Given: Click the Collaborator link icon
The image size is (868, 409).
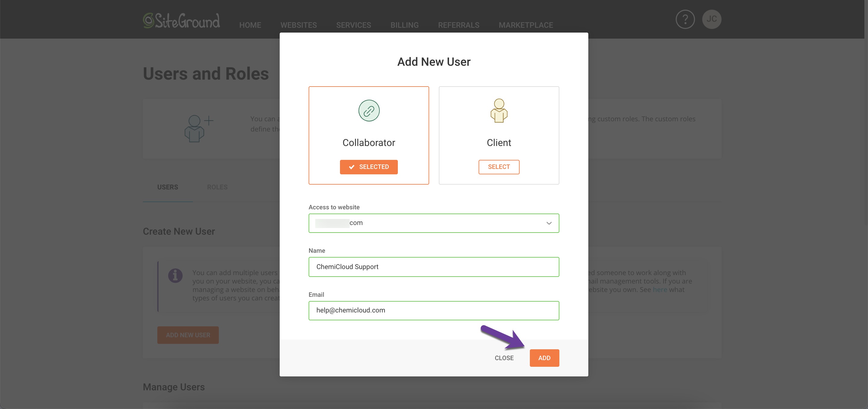Looking at the screenshot, I should (369, 111).
